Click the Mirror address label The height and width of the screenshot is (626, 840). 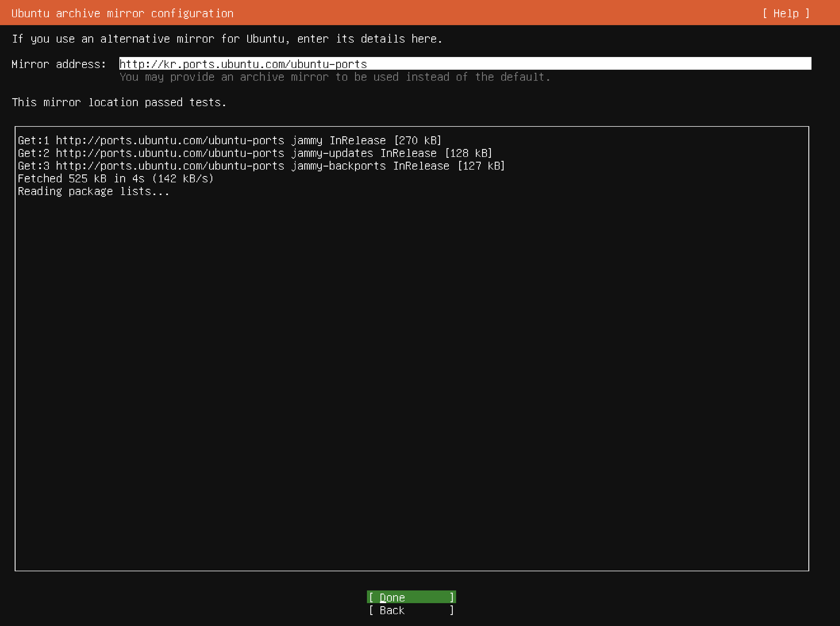click(x=59, y=64)
